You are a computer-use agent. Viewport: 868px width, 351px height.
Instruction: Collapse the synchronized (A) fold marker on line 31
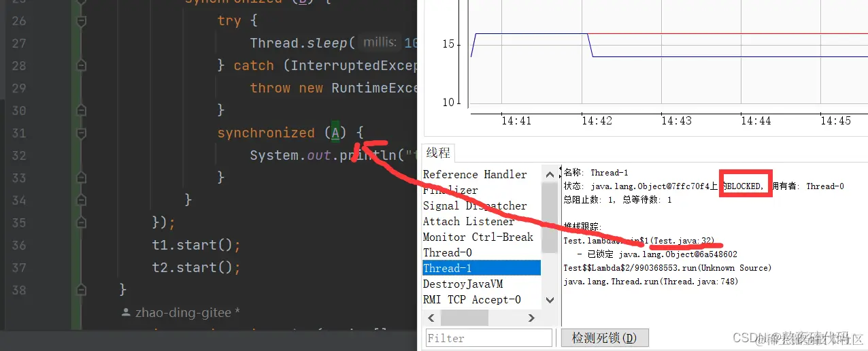[x=82, y=133]
